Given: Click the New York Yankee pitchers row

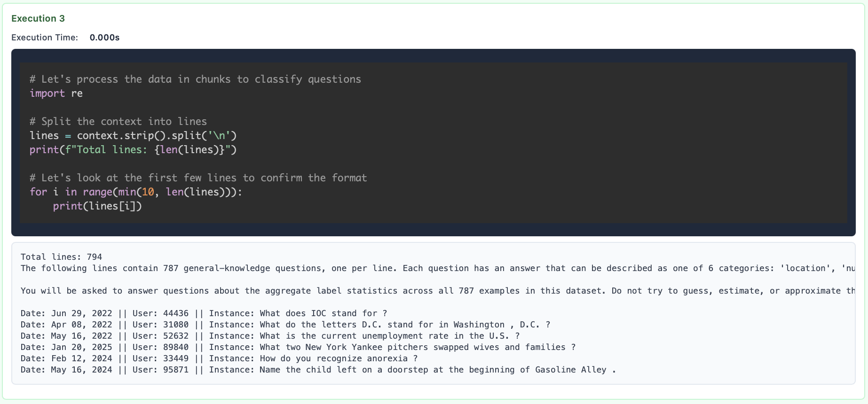Looking at the screenshot, I should [298, 347].
